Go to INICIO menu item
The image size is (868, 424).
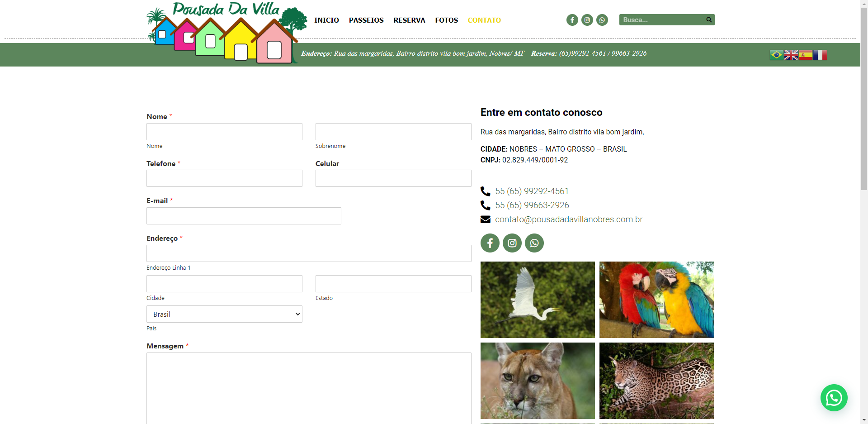click(x=326, y=20)
